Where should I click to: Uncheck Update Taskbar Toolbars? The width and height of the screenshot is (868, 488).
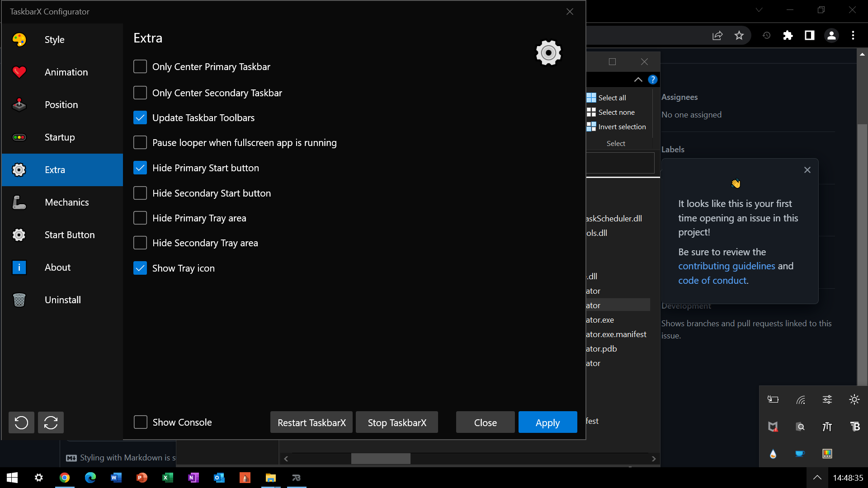click(140, 117)
